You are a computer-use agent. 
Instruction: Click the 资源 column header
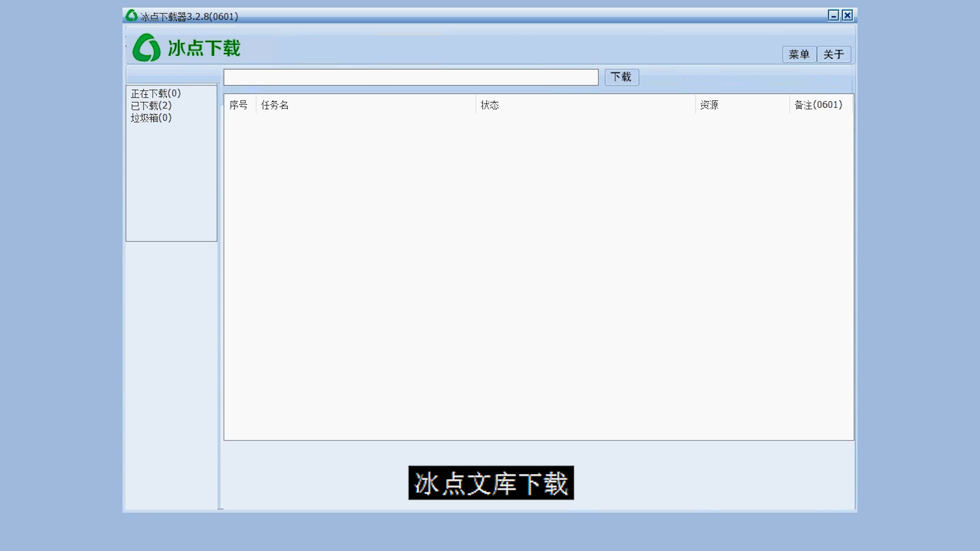click(709, 105)
